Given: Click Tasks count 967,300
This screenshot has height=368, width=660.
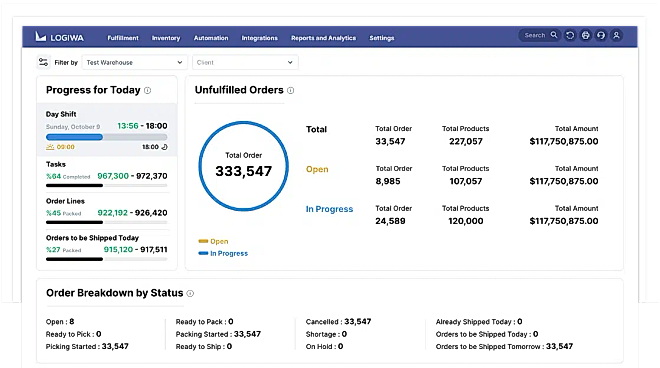Looking at the screenshot, I should click(x=113, y=176).
